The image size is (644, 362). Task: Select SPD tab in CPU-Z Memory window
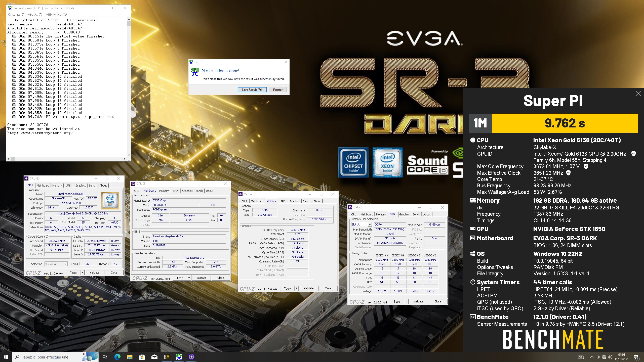(x=283, y=201)
